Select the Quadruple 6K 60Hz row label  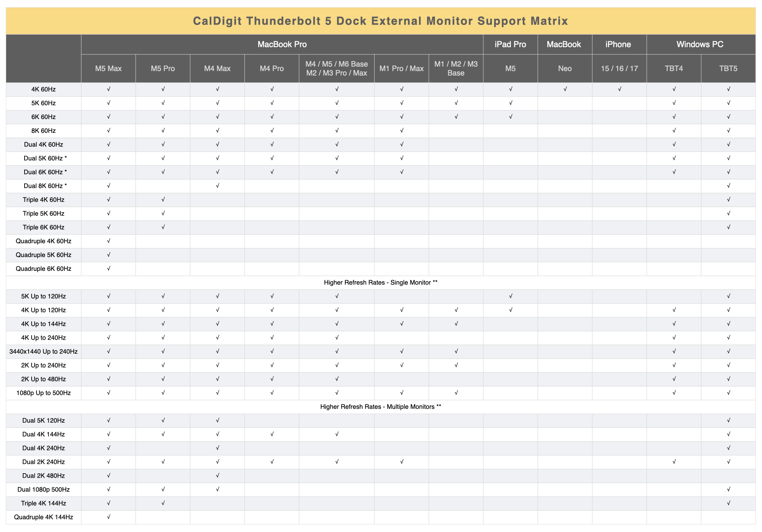(x=44, y=269)
